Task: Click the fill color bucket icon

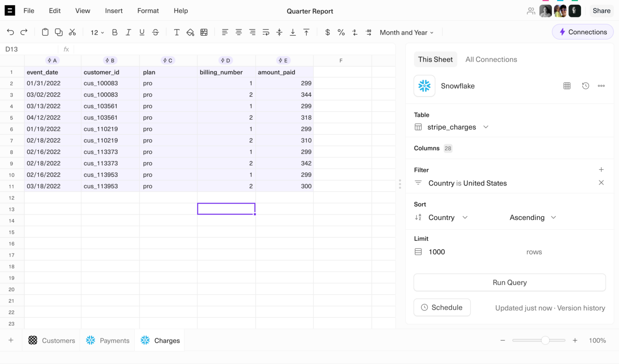Action: point(190,32)
